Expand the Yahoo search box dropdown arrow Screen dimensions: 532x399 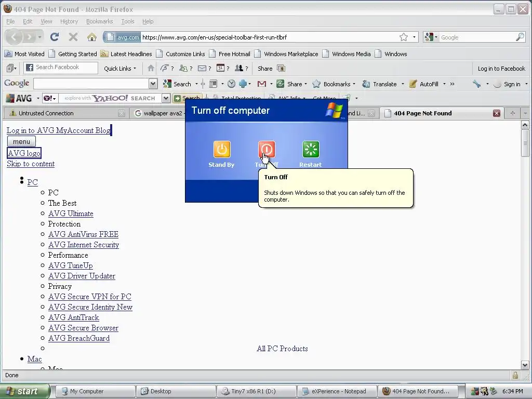pos(166,98)
